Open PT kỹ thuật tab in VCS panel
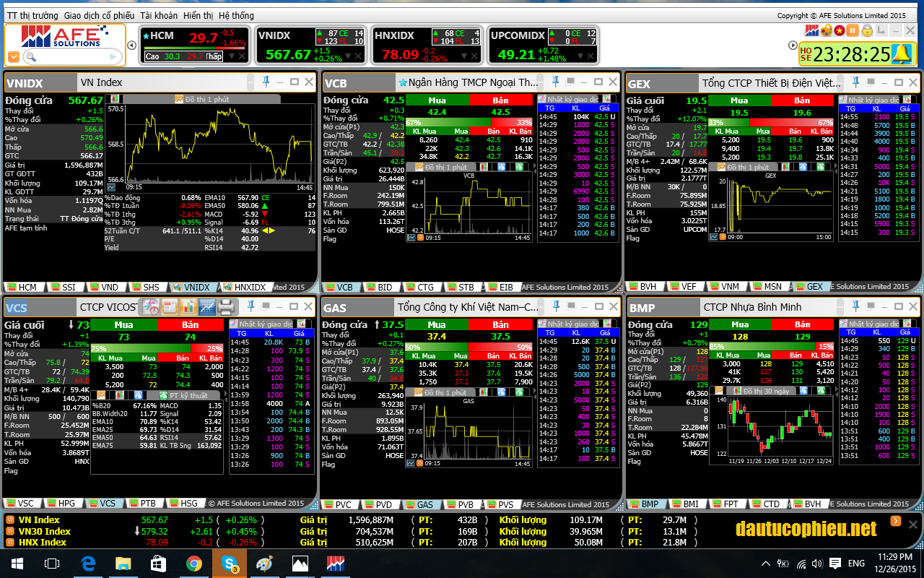924x578 pixels. [x=184, y=396]
